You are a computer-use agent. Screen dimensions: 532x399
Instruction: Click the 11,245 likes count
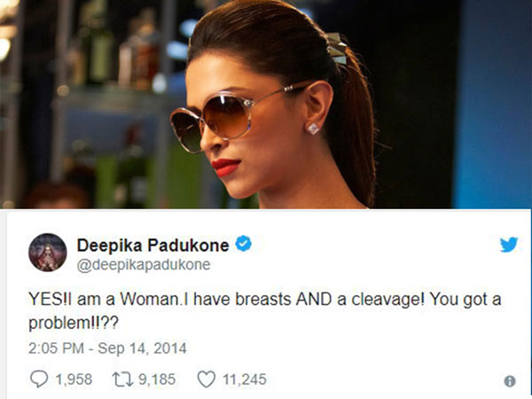click(x=245, y=379)
